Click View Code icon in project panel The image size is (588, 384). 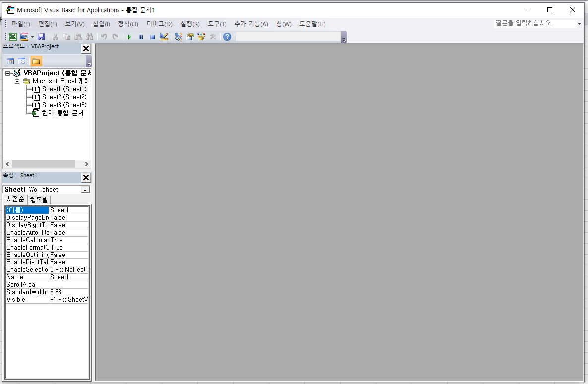(10, 61)
